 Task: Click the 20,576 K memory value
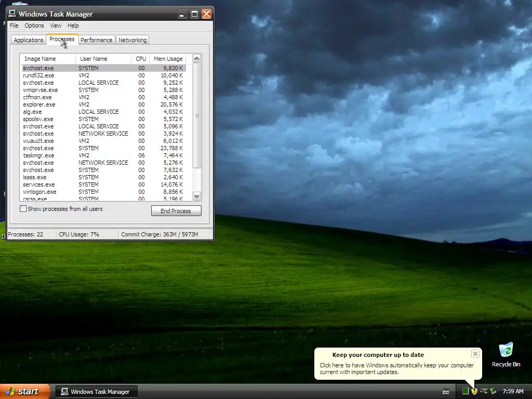(x=171, y=104)
